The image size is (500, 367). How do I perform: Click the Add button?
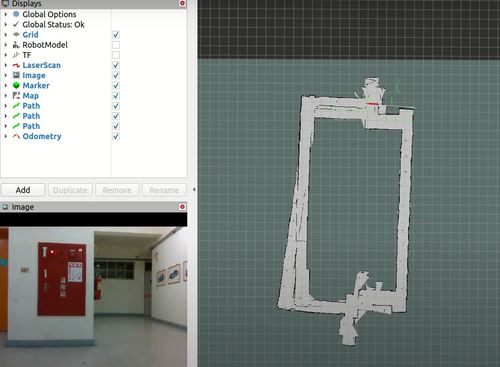23,190
